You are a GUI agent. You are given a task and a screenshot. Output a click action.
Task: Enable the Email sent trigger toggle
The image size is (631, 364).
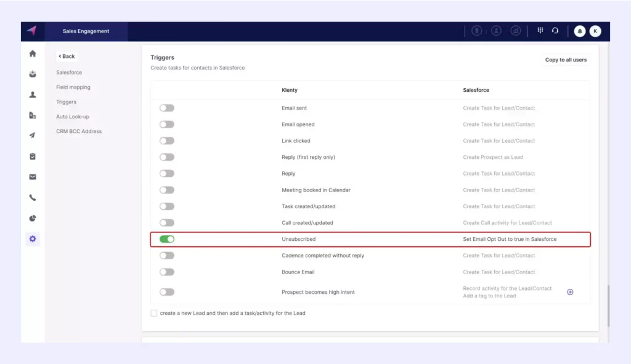pyautogui.click(x=166, y=108)
